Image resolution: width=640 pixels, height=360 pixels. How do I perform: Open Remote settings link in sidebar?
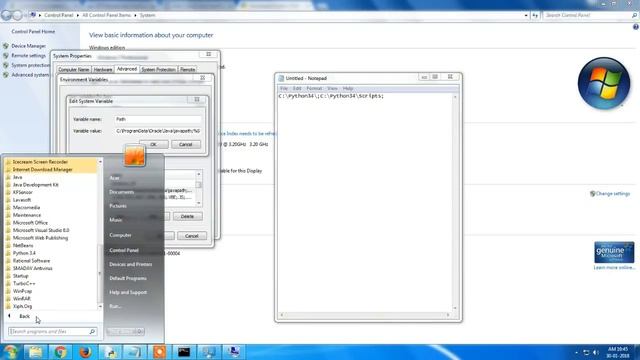point(29,56)
